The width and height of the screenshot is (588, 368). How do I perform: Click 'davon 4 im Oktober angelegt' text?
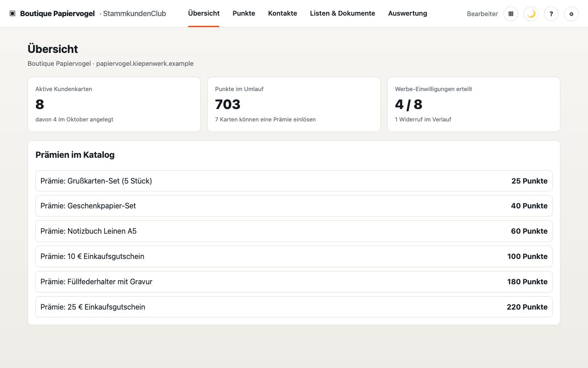coord(74,120)
